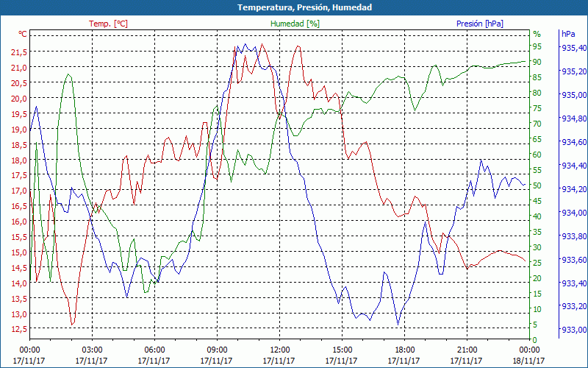Click the 19,0 temperature axis value
The width and height of the screenshot is (588, 368).
pos(19,129)
